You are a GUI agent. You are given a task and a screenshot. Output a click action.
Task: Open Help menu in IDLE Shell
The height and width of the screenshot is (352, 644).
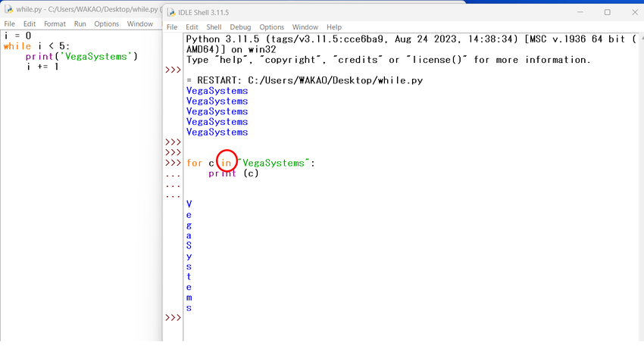click(x=334, y=27)
